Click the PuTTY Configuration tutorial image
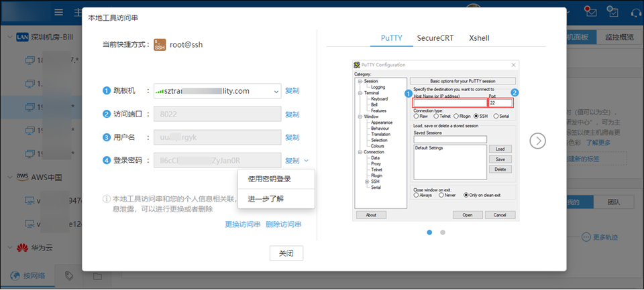This screenshot has height=290, width=644. click(436, 141)
